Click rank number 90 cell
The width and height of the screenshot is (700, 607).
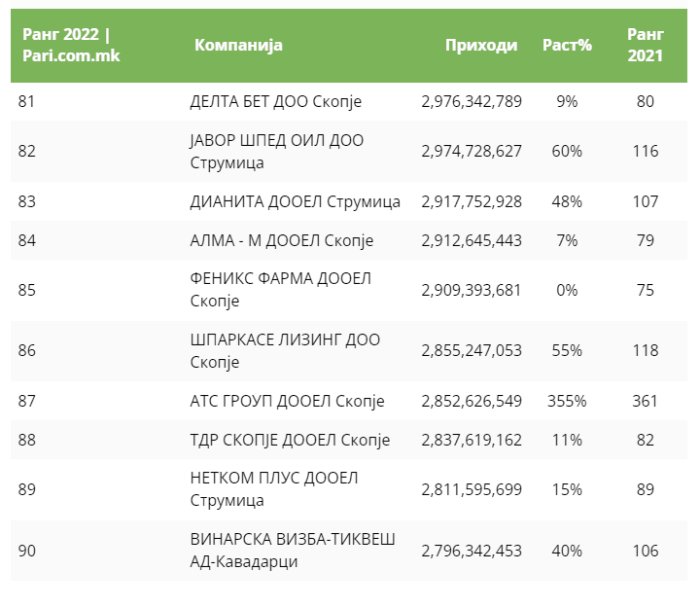click(27, 551)
